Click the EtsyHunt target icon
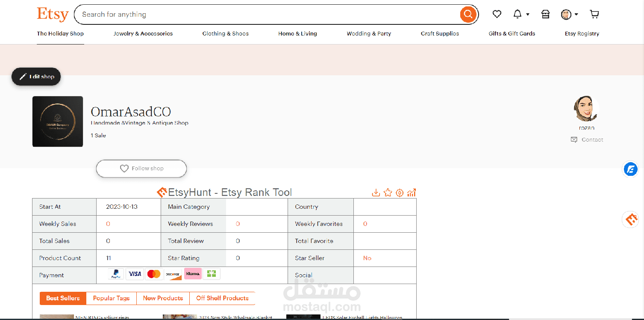The image size is (644, 320). pyautogui.click(x=400, y=193)
